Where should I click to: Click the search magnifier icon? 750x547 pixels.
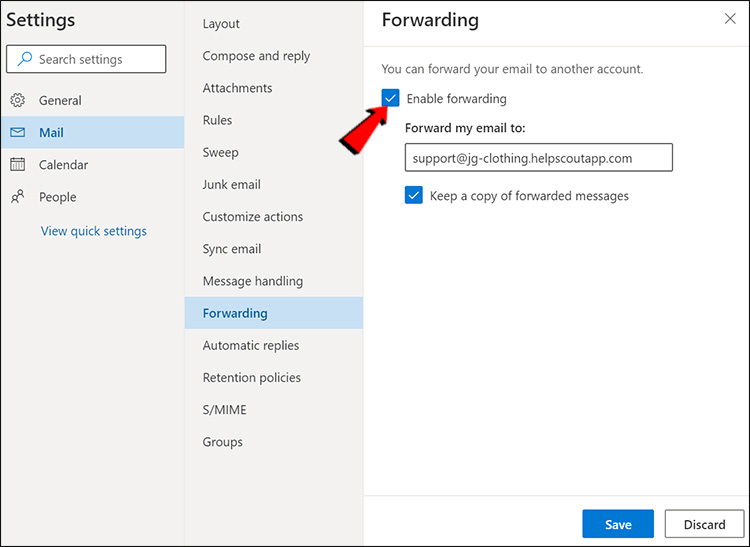[24, 59]
